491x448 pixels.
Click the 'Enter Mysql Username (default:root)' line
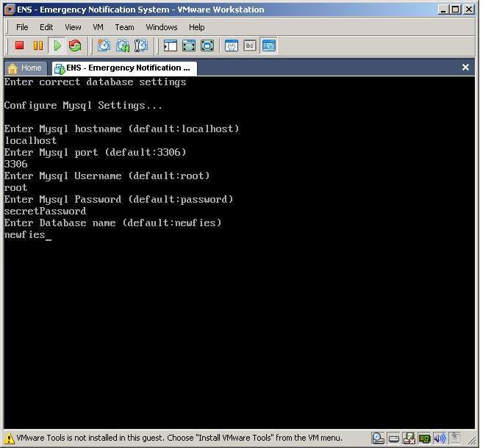107,176
